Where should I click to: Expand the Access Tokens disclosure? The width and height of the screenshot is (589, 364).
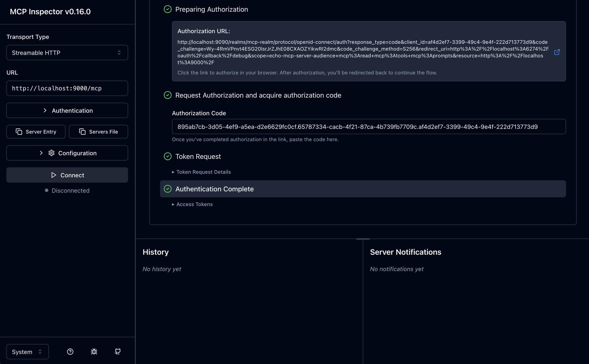[x=192, y=204]
